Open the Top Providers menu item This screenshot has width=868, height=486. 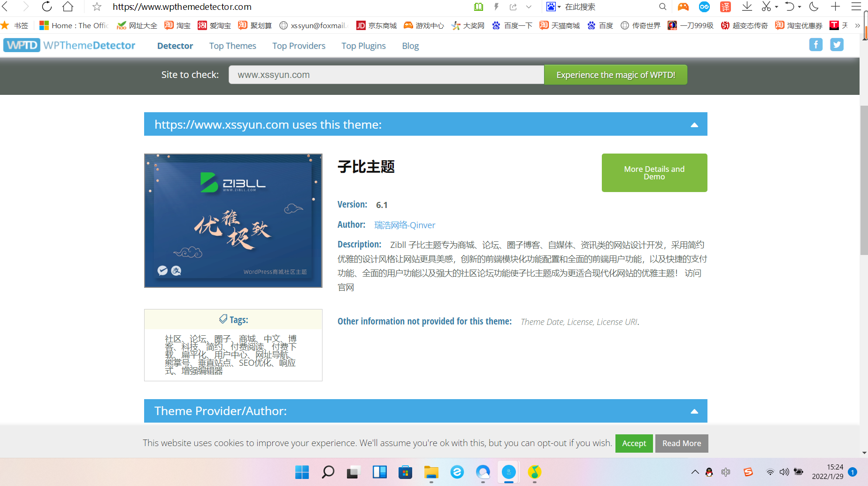[299, 46]
